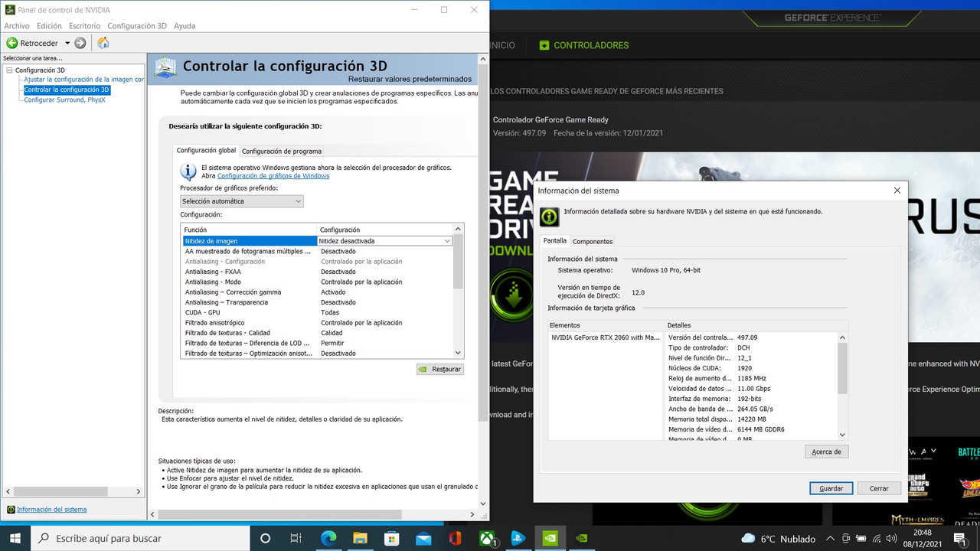Open Cortana circle icon on taskbar
980x551 pixels.
(265, 538)
